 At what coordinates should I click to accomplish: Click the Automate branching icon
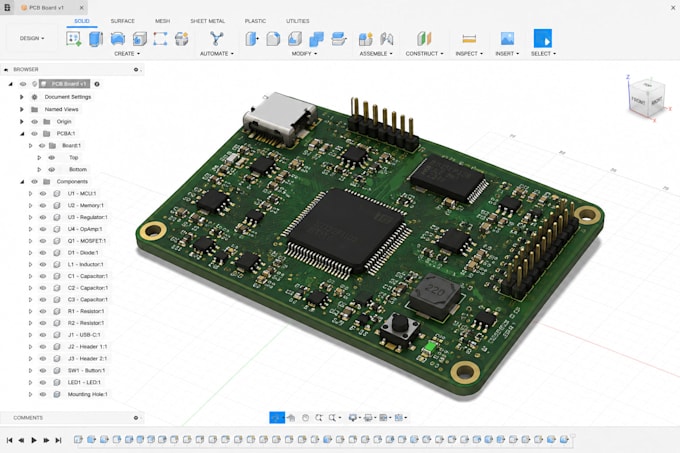click(x=216, y=39)
